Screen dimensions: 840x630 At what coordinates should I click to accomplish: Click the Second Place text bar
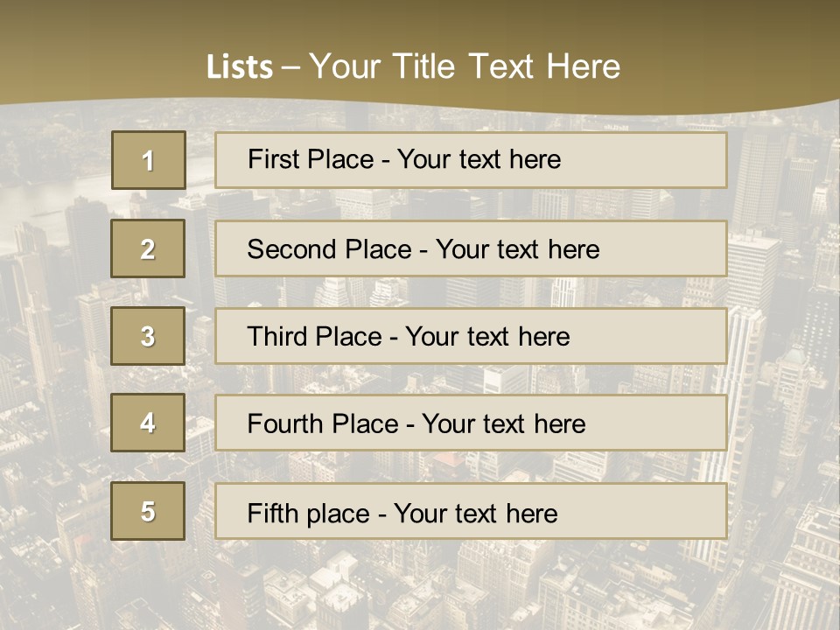pos(471,248)
